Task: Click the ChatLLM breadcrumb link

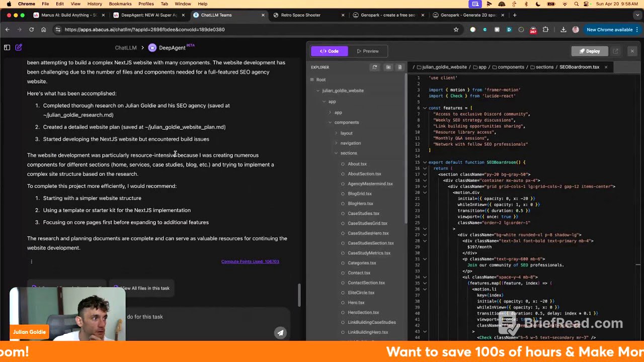Action: (126, 48)
